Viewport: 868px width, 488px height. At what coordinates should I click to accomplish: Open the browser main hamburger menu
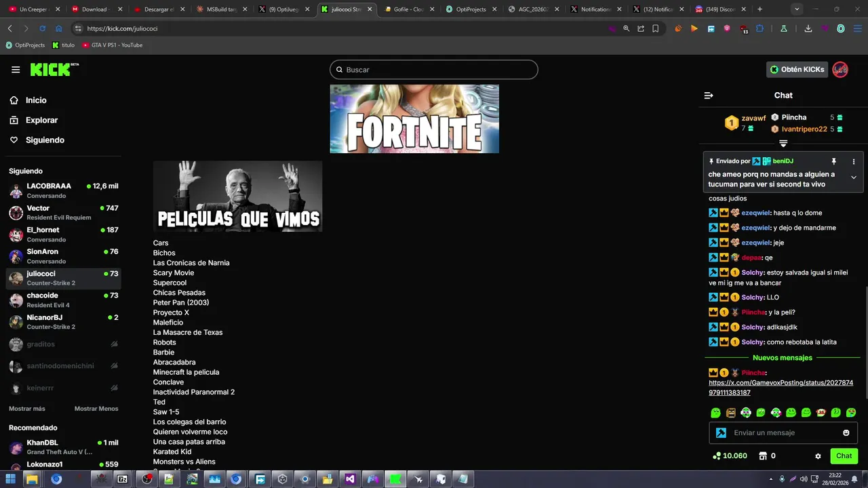[x=857, y=28]
